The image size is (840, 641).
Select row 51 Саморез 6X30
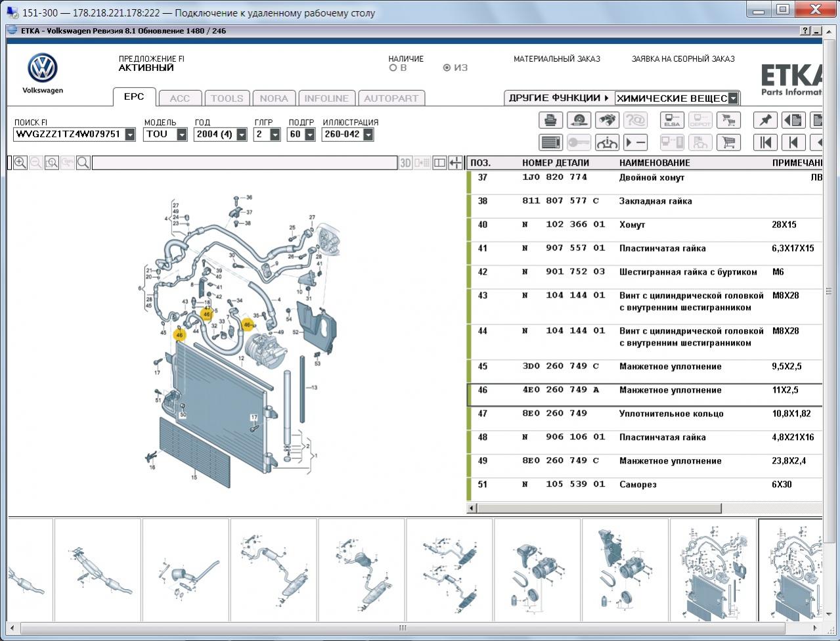click(645, 490)
